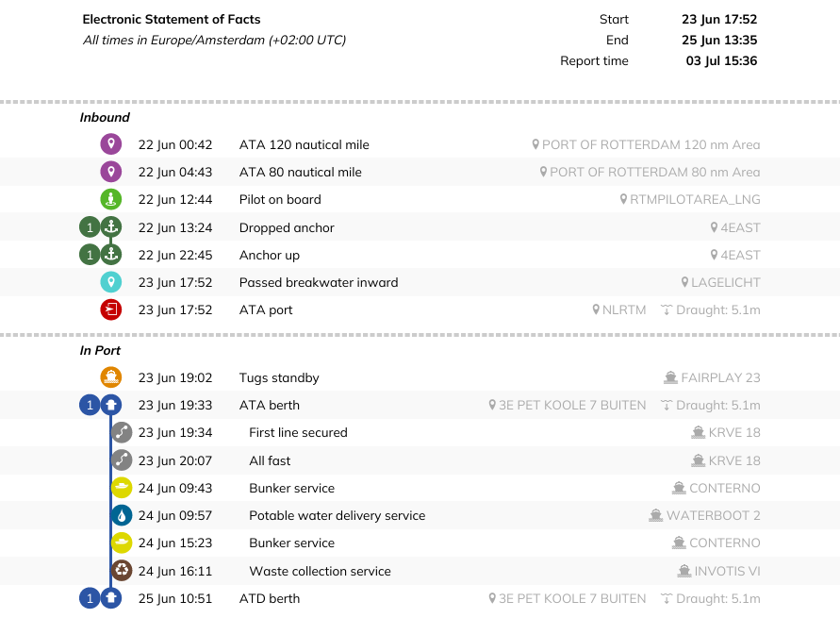The height and width of the screenshot is (618, 840).
Task: Click the Dropped anchor event icon
Action: tap(111, 227)
